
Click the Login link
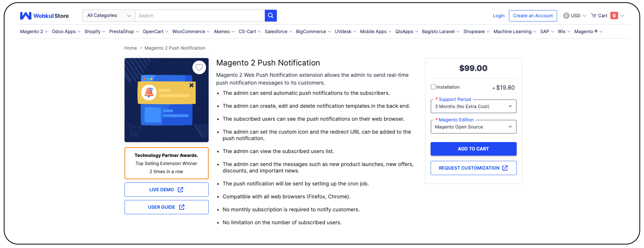[499, 16]
